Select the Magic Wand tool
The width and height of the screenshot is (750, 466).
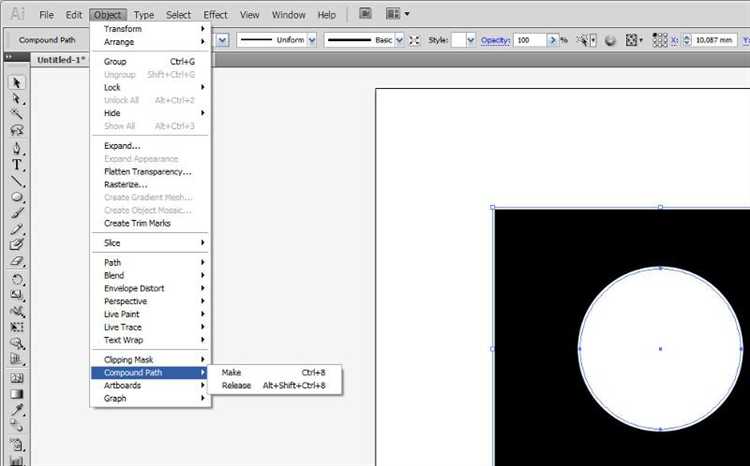(x=16, y=114)
